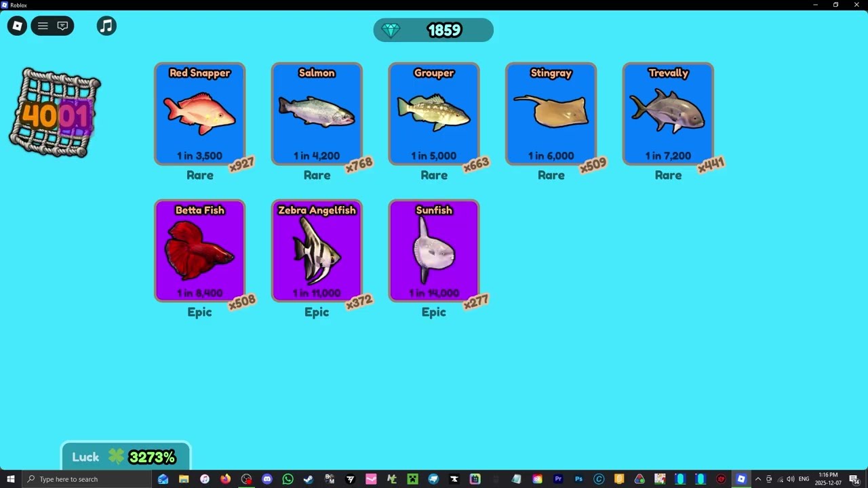Screen dimensions: 868x488
Task: Open network settings in system tray
Action: click(x=780, y=479)
